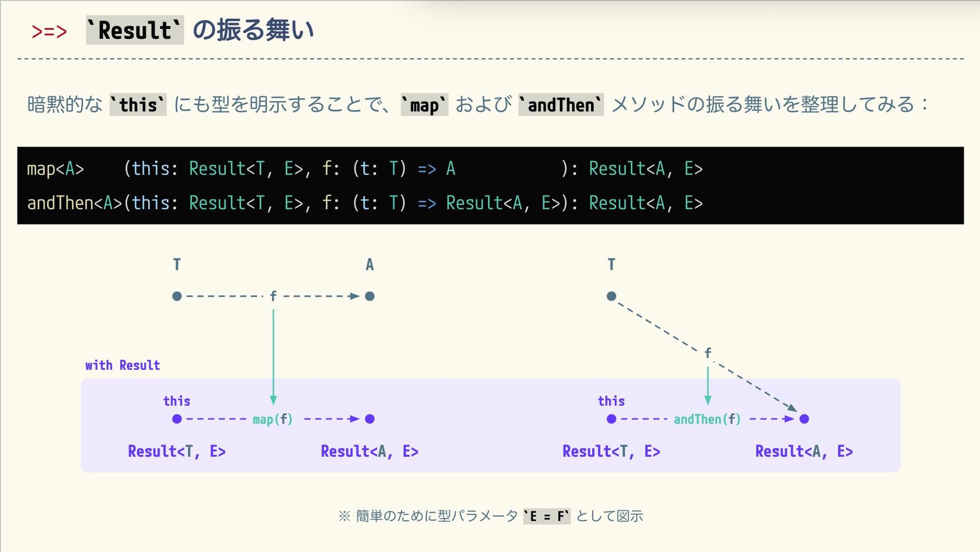This screenshot has height=552, width=980.
Task: Click the right 'this' purple dot under andThen
Action: pos(611,419)
